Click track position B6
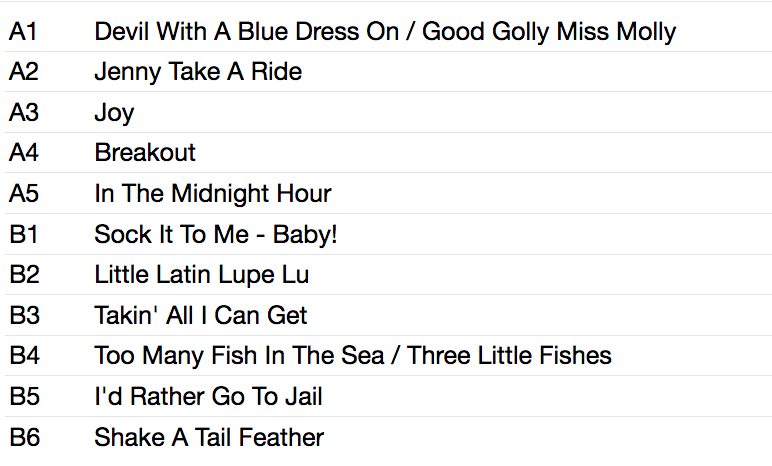The height and width of the screenshot is (466, 772). coord(25,437)
